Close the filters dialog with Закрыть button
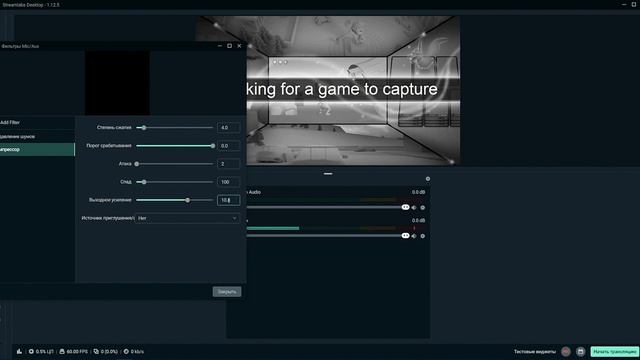The width and height of the screenshot is (640, 360). (x=227, y=291)
